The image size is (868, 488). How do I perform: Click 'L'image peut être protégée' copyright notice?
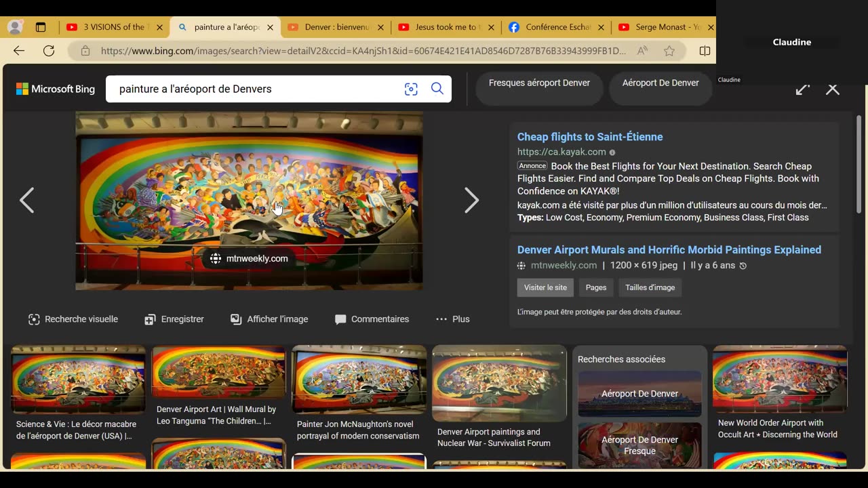599,312
